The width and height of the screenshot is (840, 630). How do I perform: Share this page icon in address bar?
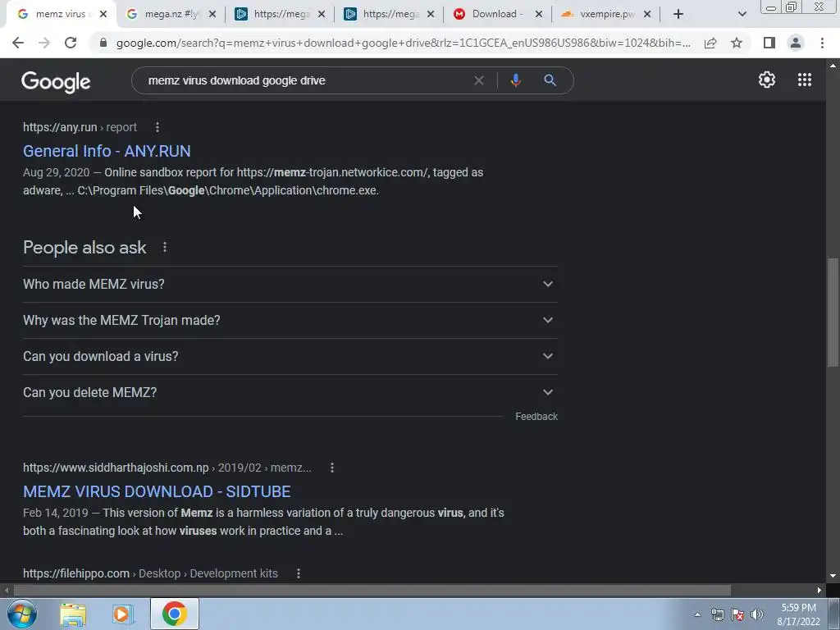pos(710,43)
